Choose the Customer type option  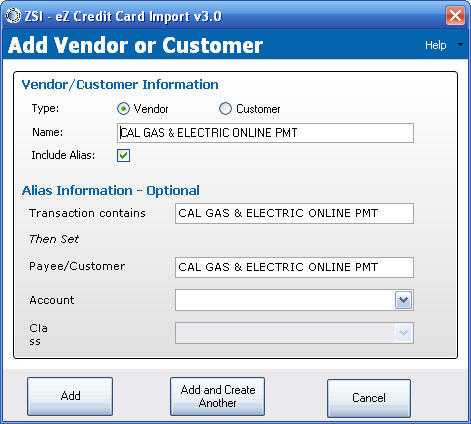[x=225, y=109]
